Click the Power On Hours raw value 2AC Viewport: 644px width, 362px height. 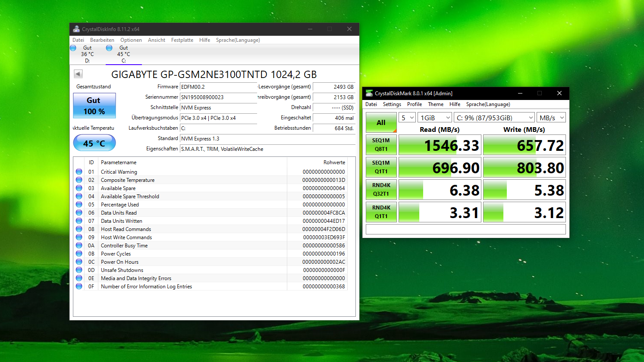324,262
